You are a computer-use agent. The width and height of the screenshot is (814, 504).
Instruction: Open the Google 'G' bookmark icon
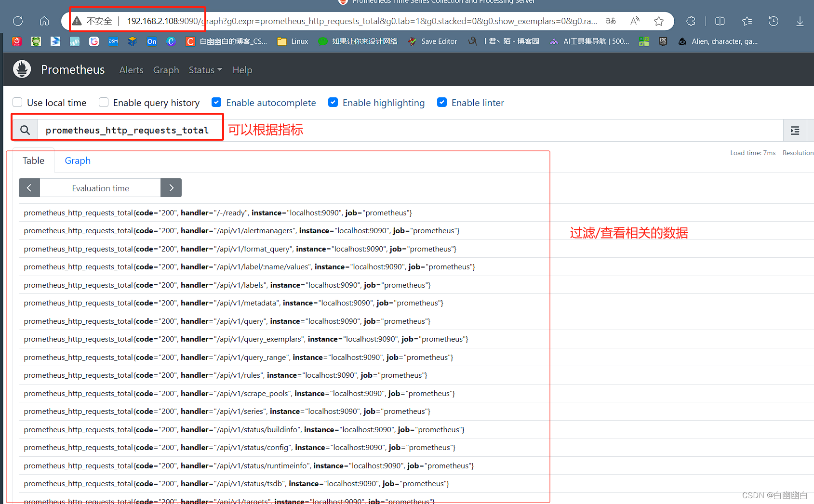click(94, 41)
